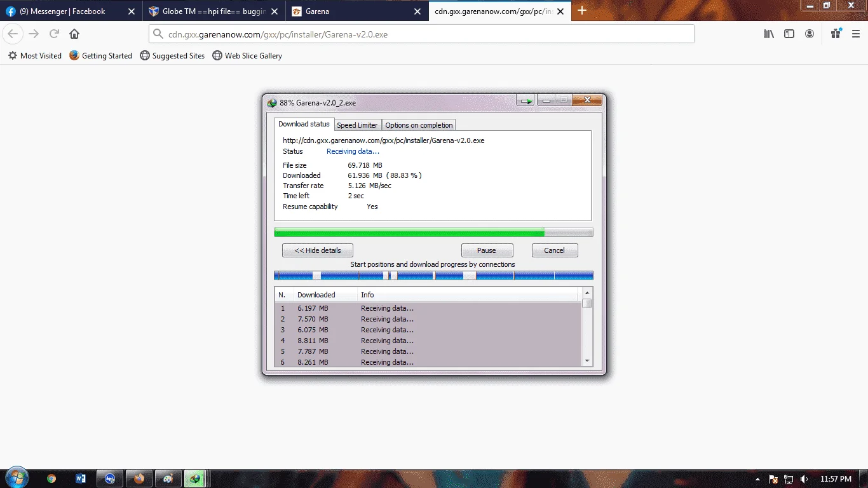The height and width of the screenshot is (488, 868).
Task: Click the taskbar clock 11:57 PM
Action: click(836, 479)
